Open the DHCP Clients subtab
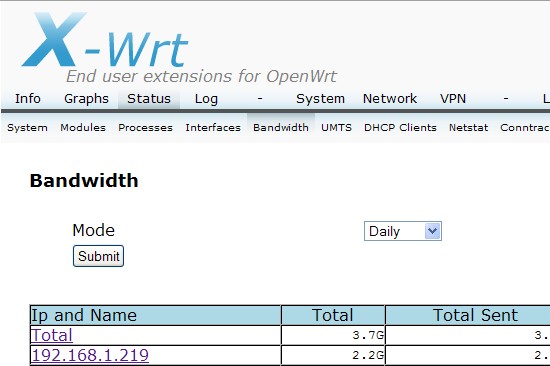The width and height of the screenshot is (550, 366). (400, 127)
